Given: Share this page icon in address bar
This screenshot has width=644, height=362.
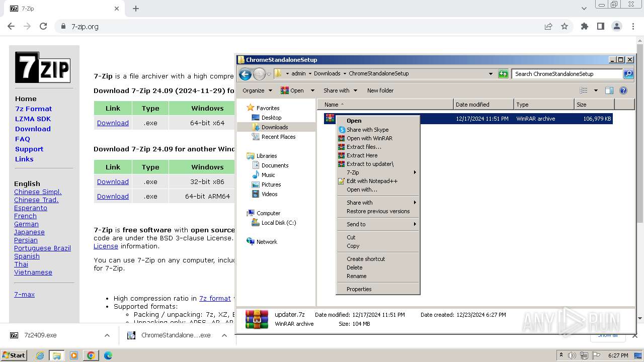Looking at the screenshot, I should [x=548, y=27].
